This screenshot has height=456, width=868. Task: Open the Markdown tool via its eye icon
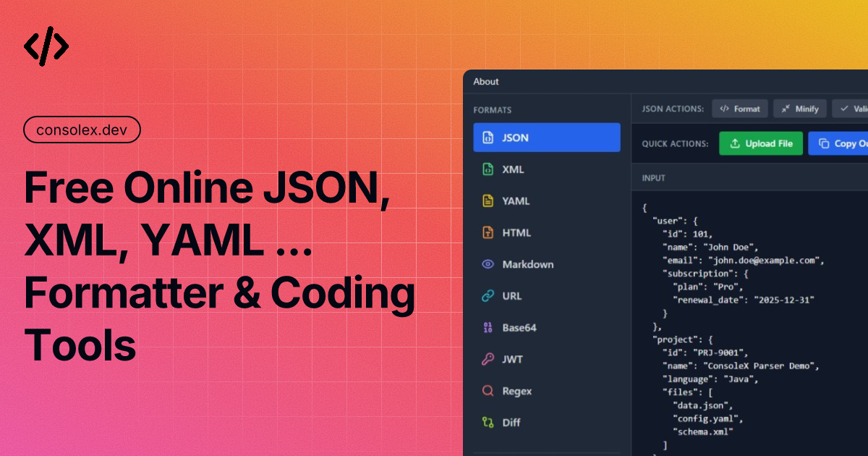pyautogui.click(x=488, y=264)
